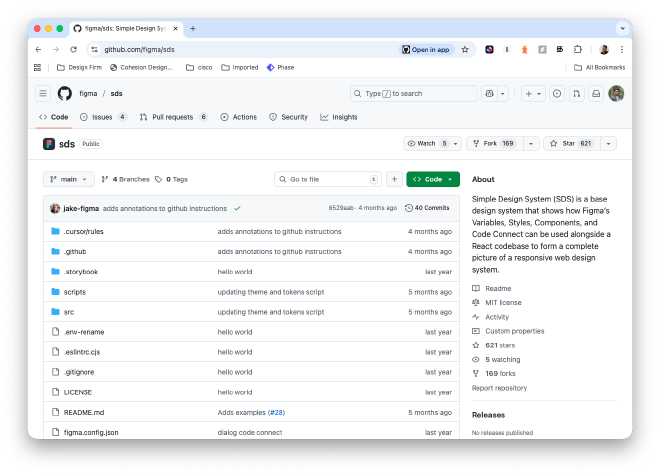The image size is (660, 475).
Task: Click the figma owner link
Action: point(88,93)
